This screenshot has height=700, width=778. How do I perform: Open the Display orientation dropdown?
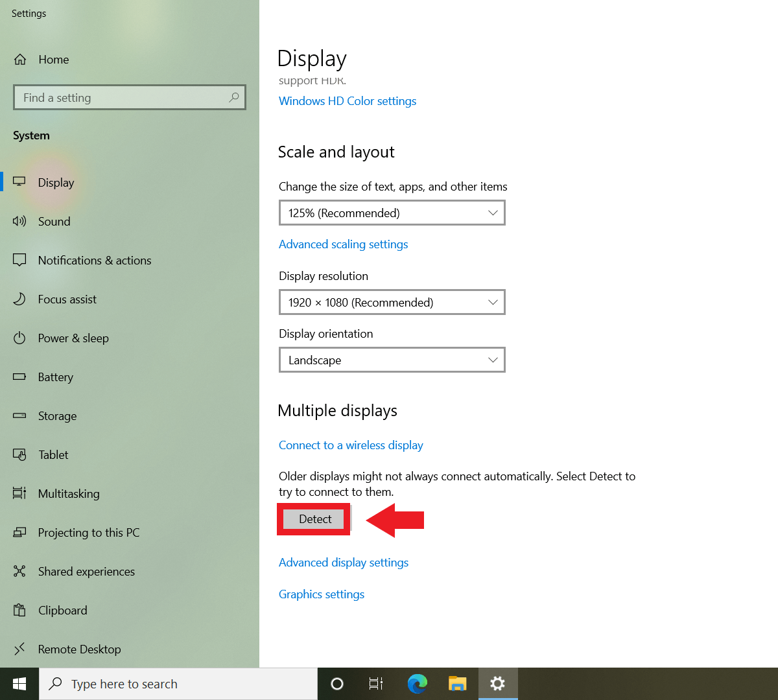(392, 360)
